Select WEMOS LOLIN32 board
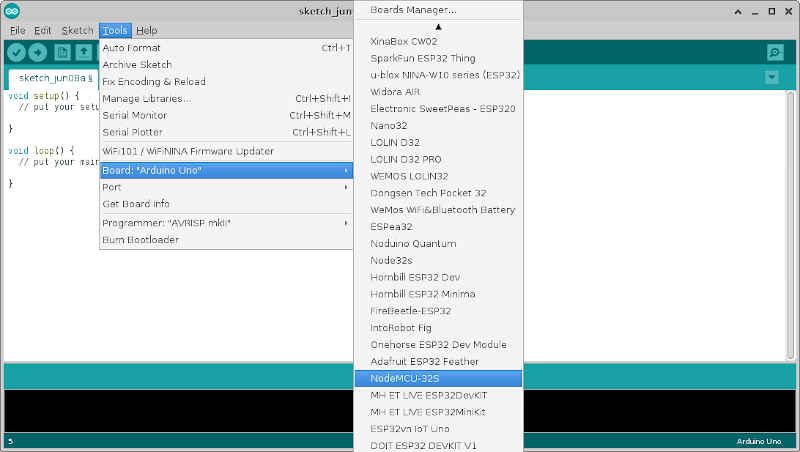Screen dimensions: 800x452 point(438,176)
